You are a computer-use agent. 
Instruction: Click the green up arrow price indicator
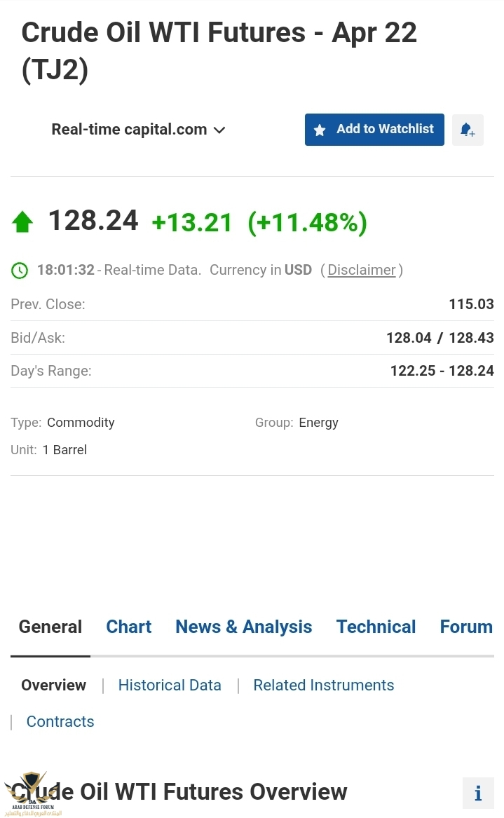tap(22, 222)
